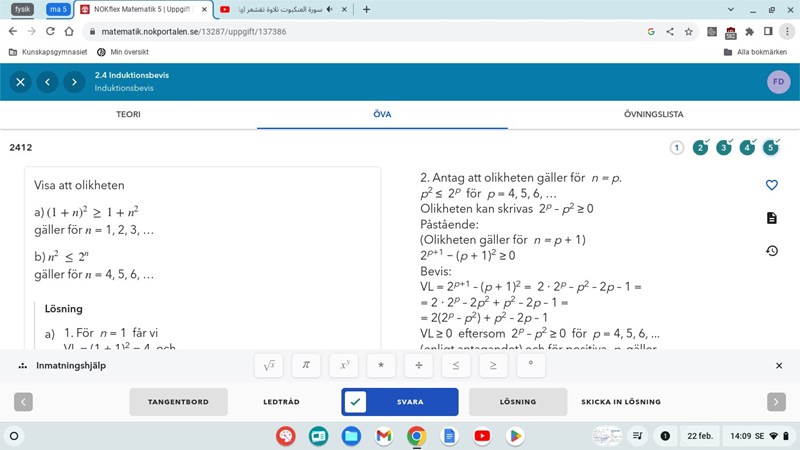Open the Övningslista tab
Image resolution: width=800 pixels, height=450 pixels.
click(x=653, y=114)
